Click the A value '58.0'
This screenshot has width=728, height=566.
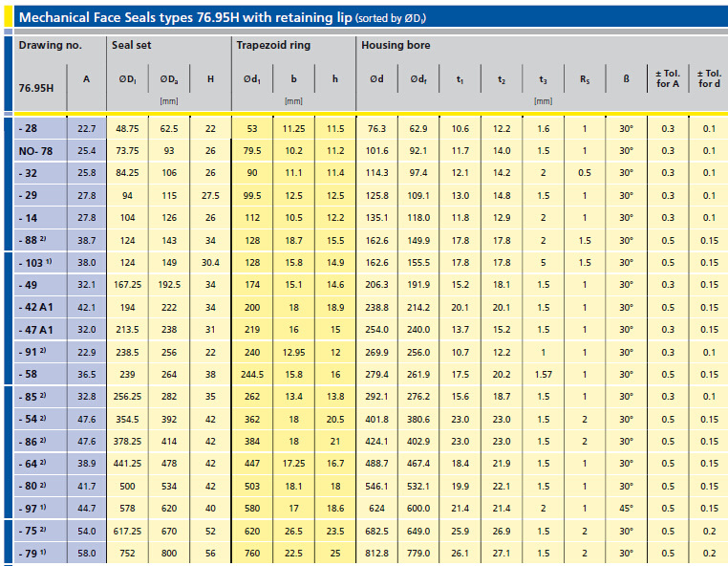pos(86,553)
